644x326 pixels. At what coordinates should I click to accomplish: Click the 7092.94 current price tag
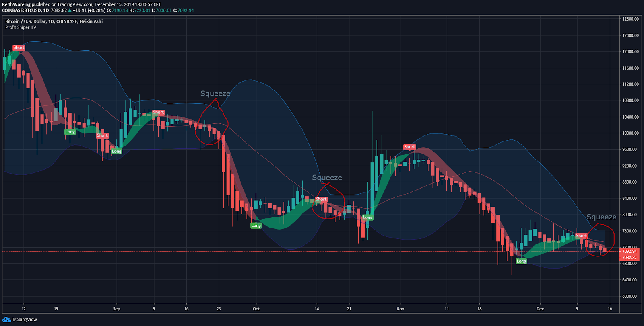629,252
